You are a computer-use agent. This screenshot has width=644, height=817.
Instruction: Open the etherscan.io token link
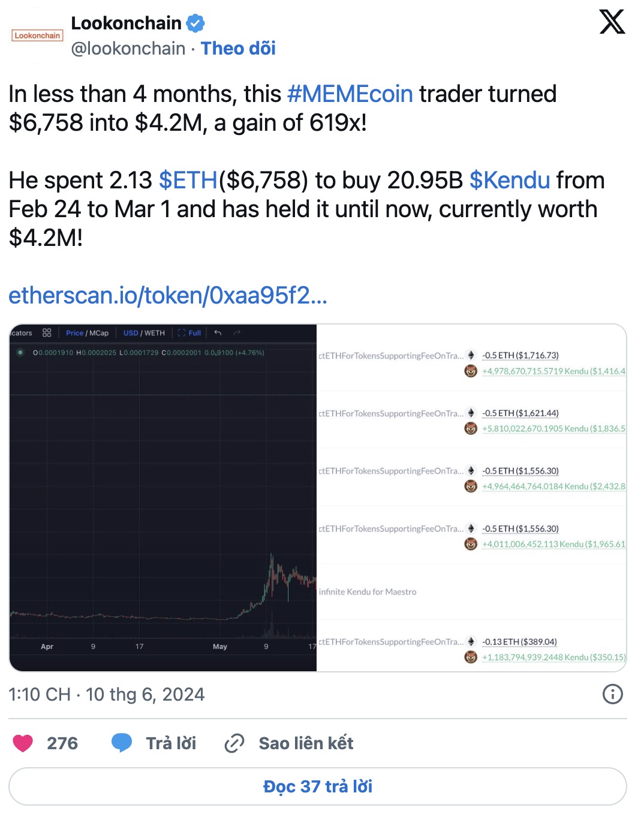pos(168,296)
